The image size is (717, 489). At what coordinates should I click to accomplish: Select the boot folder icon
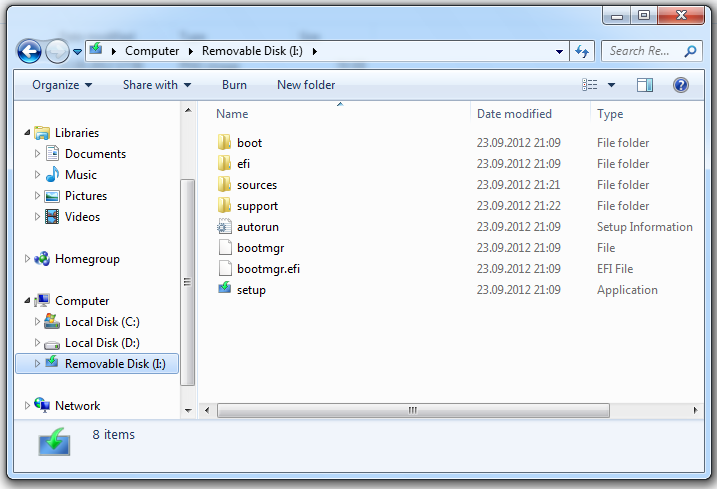coord(225,142)
